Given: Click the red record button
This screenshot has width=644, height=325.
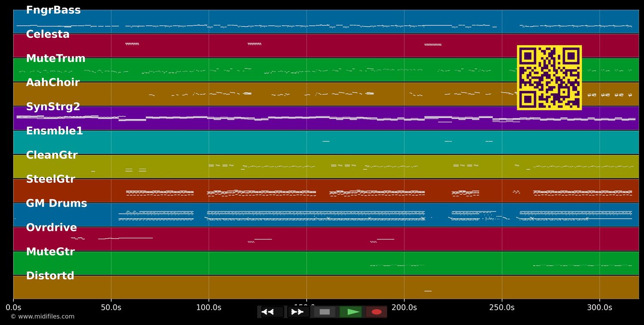Looking at the screenshot, I should (377, 312).
